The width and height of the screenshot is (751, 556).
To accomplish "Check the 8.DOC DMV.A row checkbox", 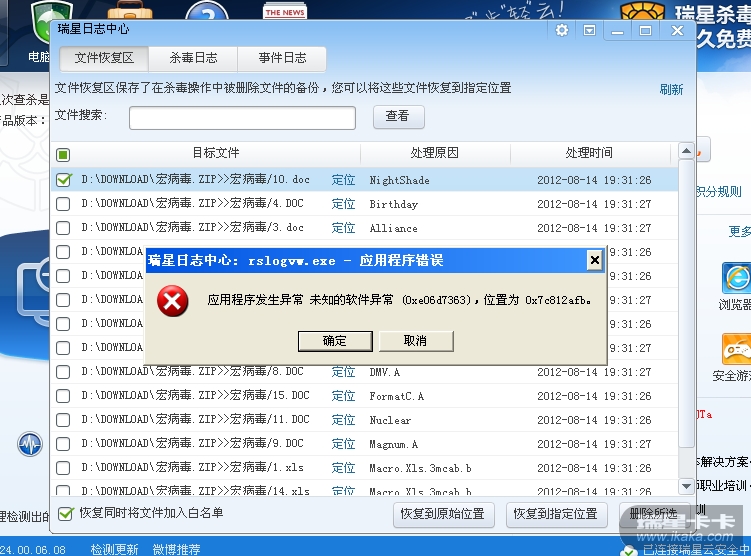I will tap(63, 372).
